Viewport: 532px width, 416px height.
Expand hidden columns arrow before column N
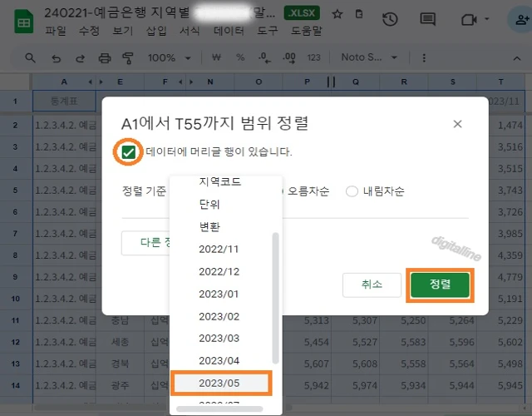point(191,82)
